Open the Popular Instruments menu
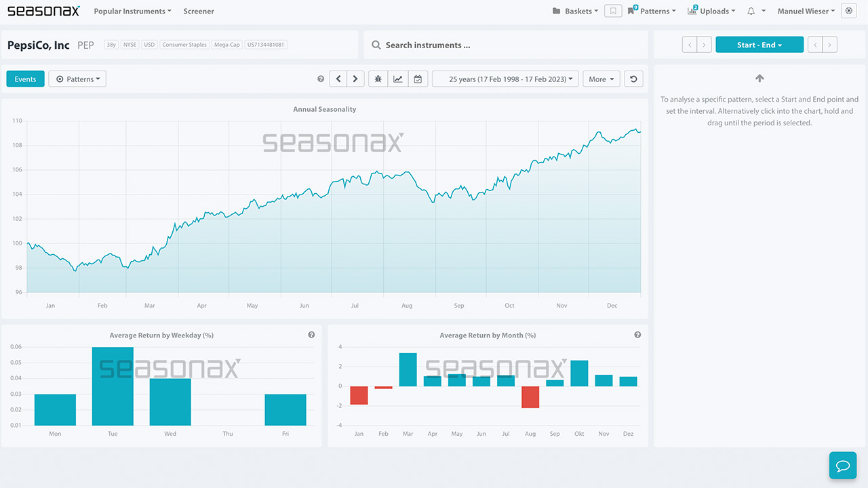868x488 pixels. click(x=132, y=11)
